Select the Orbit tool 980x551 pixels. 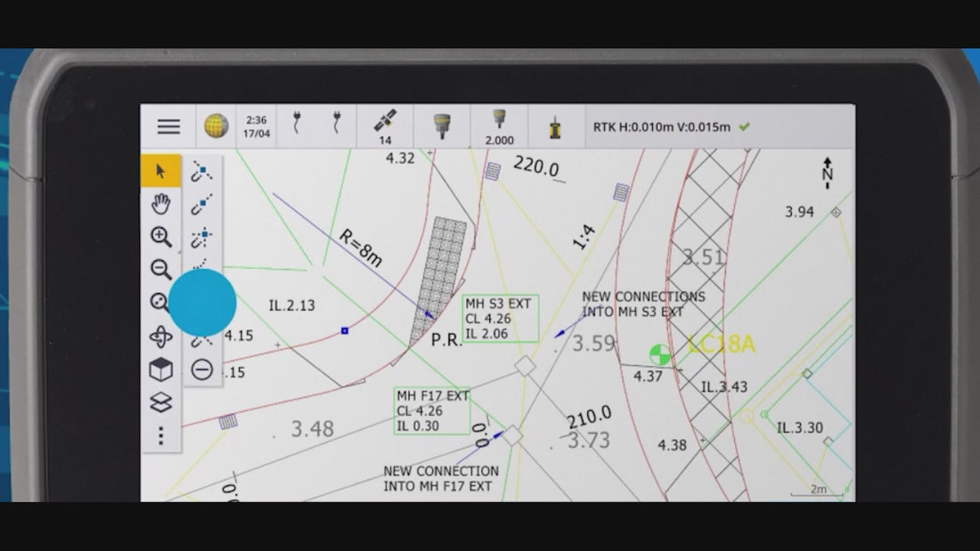point(160,337)
